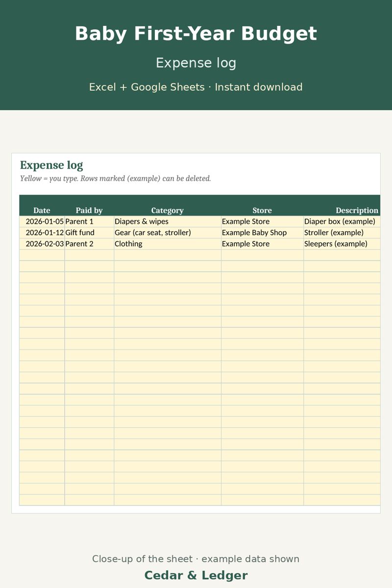Select the Diapers & wipes category cell
This screenshot has width=392, height=588.
(x=168, y=221)
